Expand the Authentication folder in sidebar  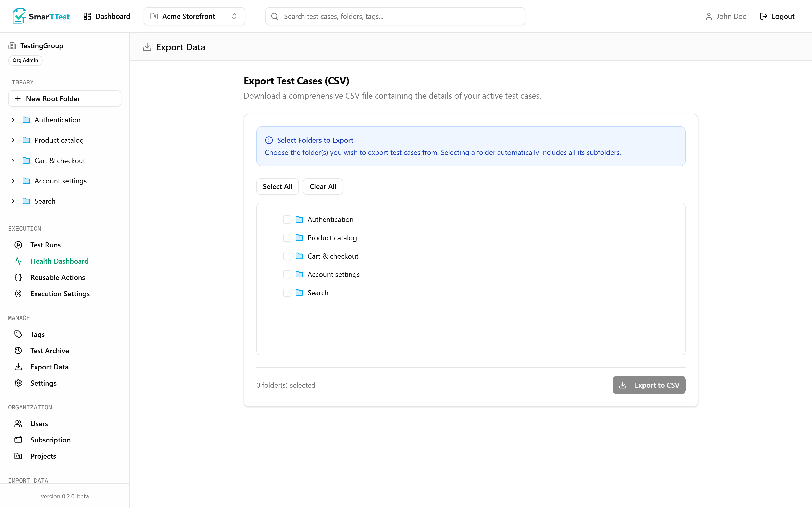13,120
